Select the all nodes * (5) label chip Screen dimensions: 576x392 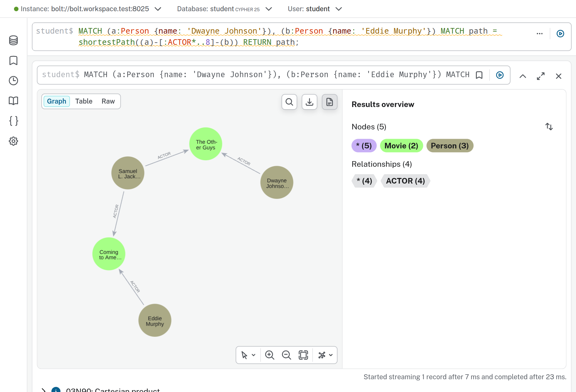(364, 146)
